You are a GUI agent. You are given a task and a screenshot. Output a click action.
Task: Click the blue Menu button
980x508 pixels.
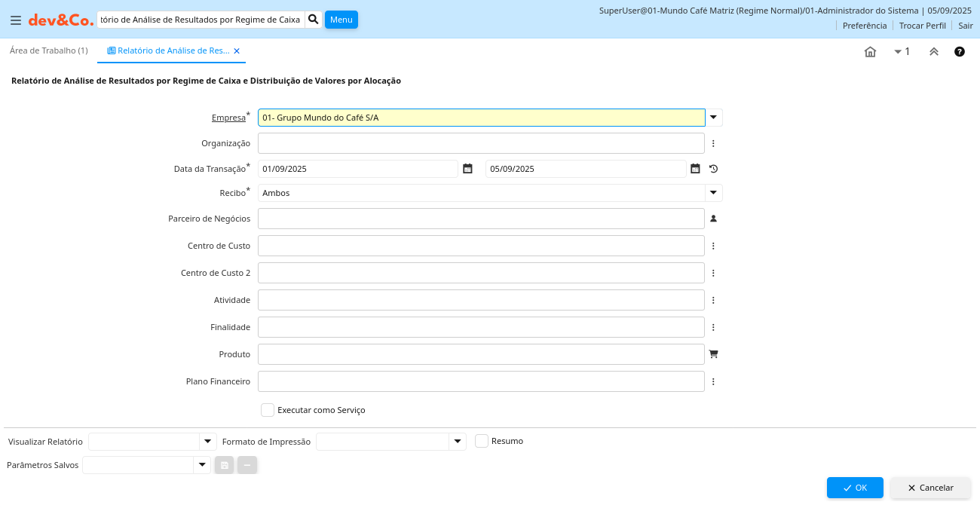[341, 20]
